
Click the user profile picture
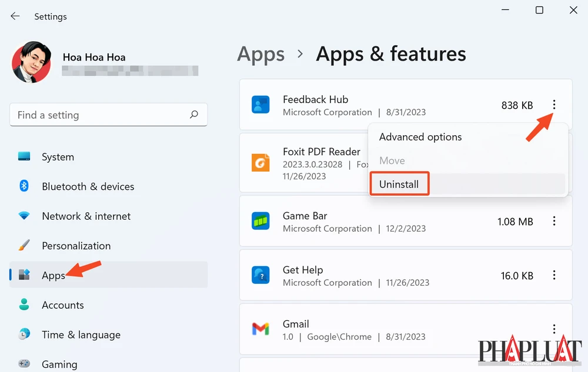point(31,62)
